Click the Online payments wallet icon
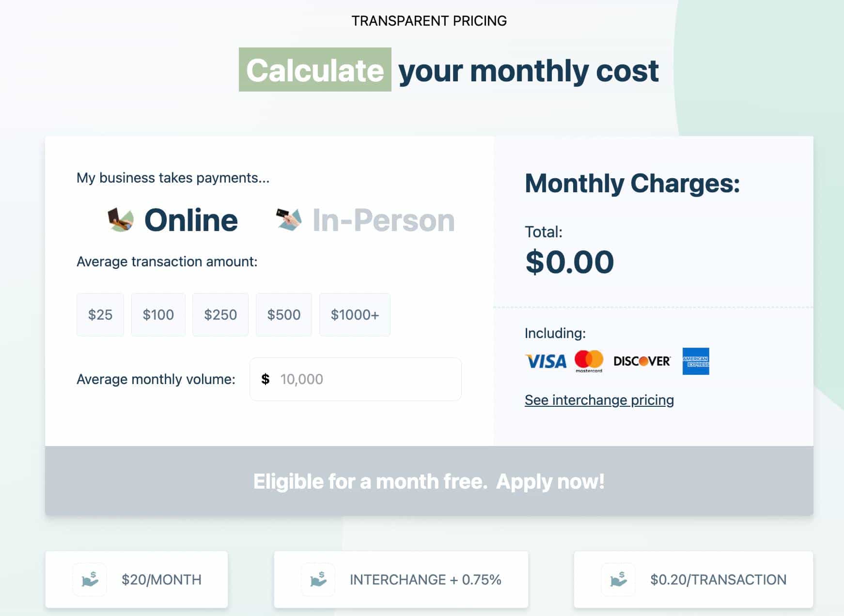844x616 pixels. click(120, 220)
